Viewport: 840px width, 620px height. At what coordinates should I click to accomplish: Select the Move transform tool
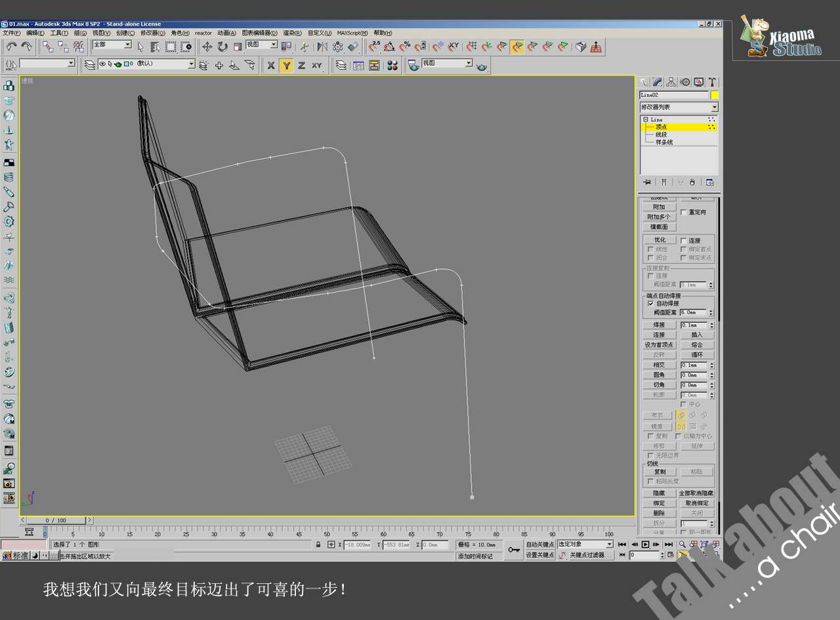tap(207, 47)
